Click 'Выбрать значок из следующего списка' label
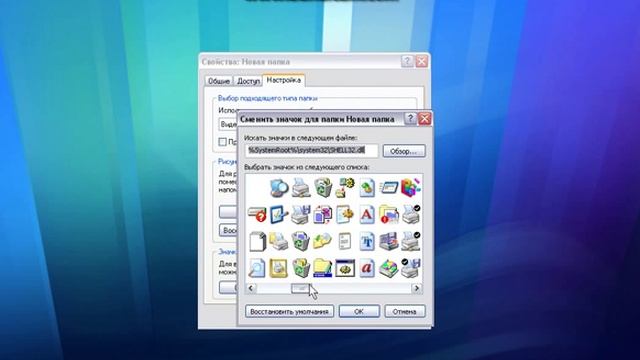 [x=307, y=167]
